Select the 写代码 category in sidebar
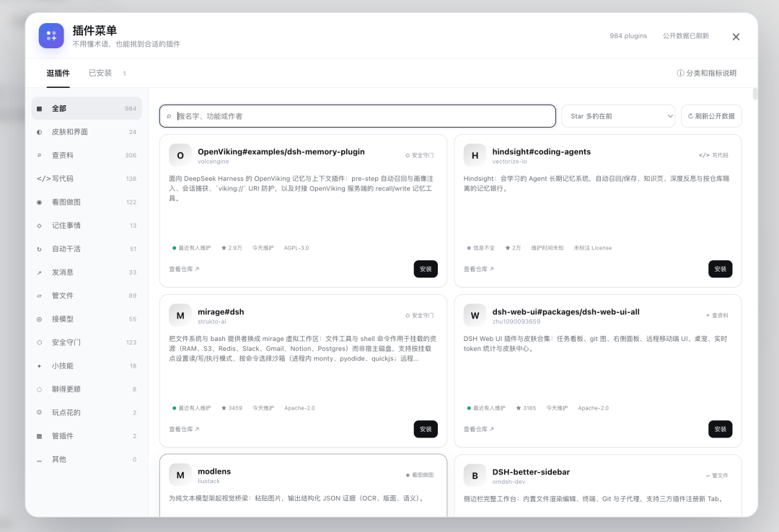The height and width of the screenshot is (532, 779). click(87, 178)
